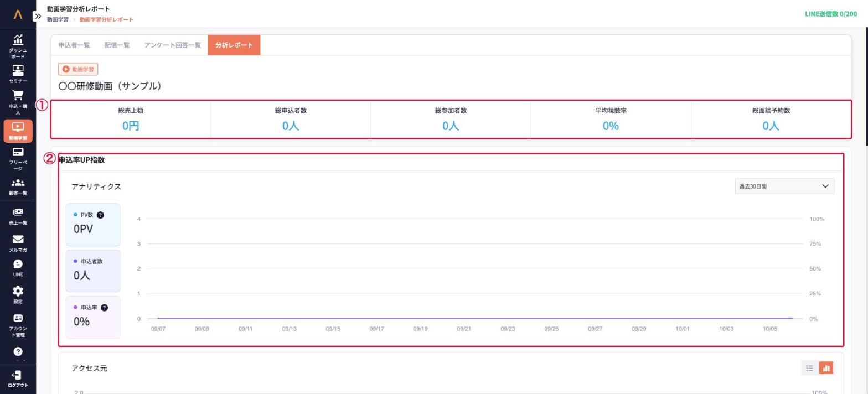Click the 申込者数 metric card
This screenshot has height=394, width=868.
coord(93,271)
